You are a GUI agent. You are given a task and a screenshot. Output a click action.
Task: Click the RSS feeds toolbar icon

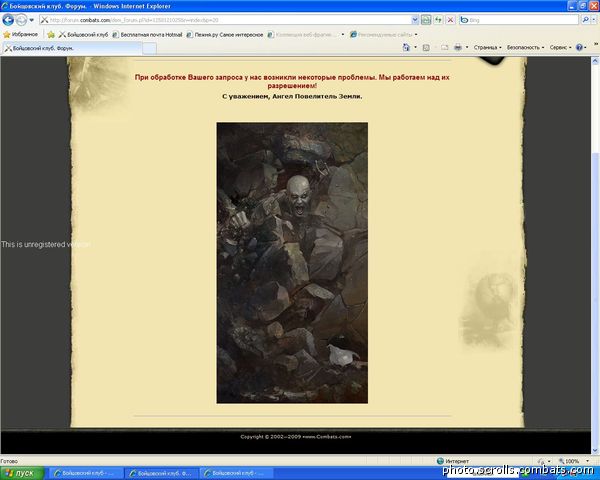click(x=426, y=47)
